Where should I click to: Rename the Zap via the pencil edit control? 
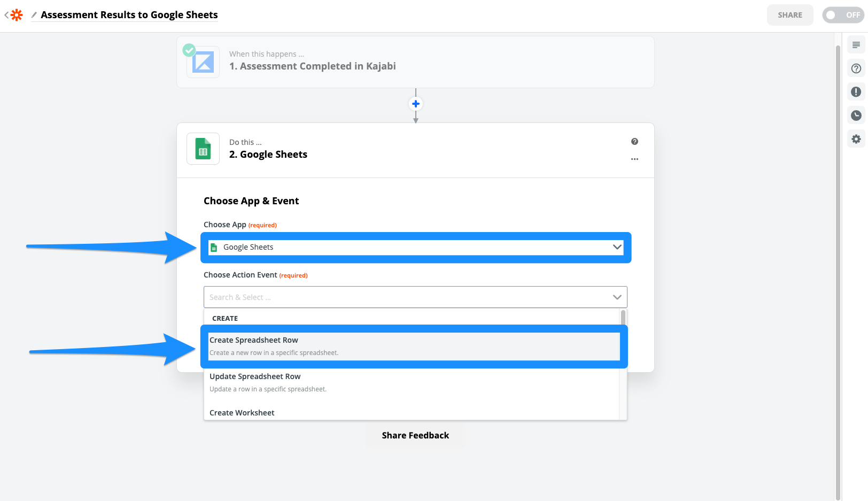pos(34,14)
